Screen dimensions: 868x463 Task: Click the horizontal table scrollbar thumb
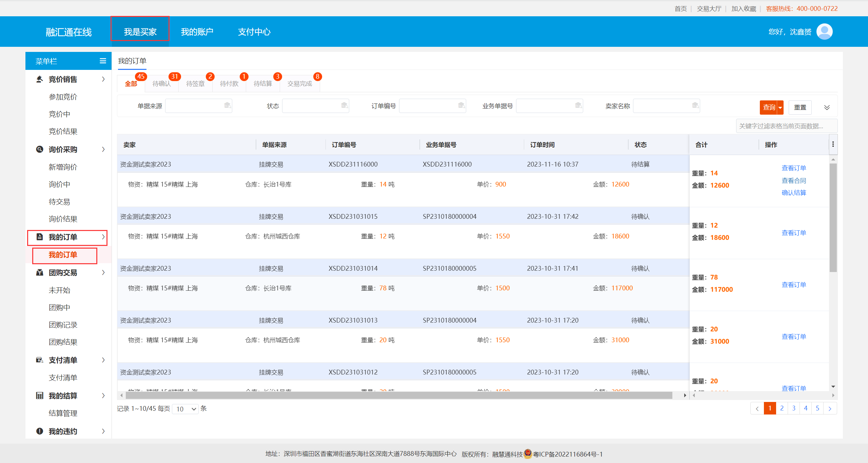click(399, 395)
